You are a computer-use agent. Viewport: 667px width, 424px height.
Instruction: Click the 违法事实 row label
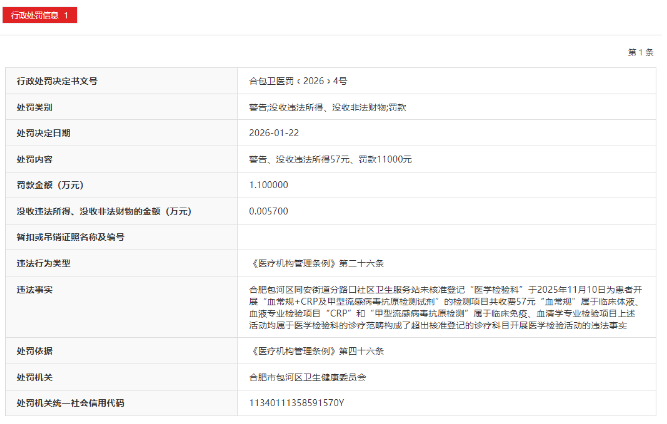[34, 290]
